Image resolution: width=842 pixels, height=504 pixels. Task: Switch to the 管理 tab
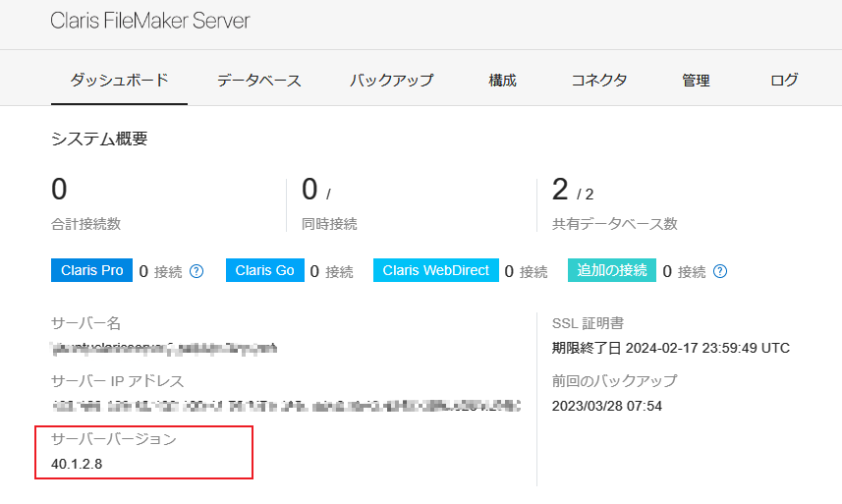[x=696, y=81]
